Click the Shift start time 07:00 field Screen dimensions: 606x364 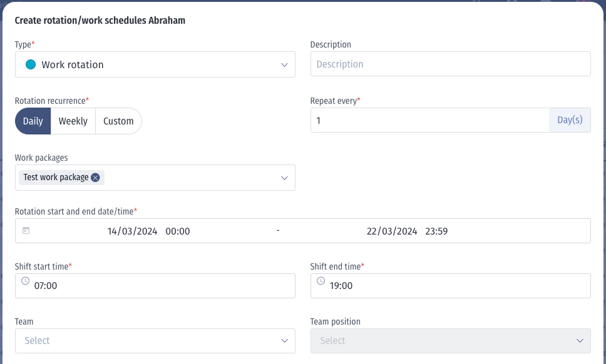click(x=155, y=286)
